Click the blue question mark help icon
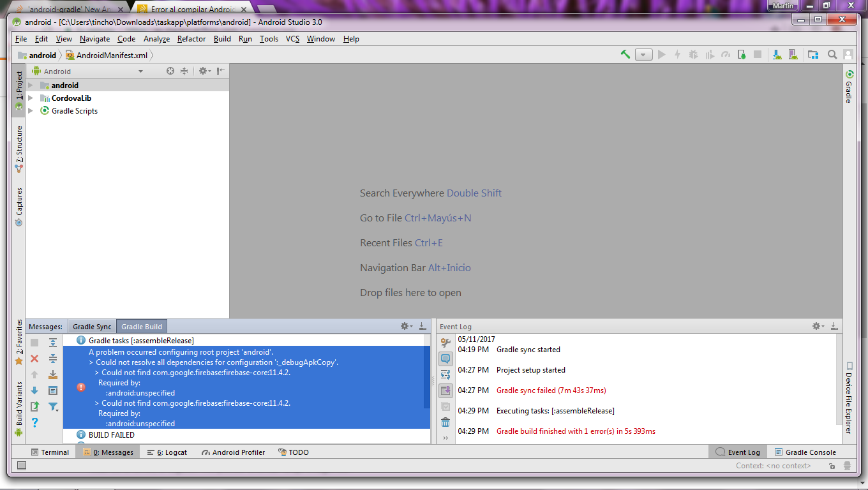The height and width of the screenshot is (490, 868). 34,422
